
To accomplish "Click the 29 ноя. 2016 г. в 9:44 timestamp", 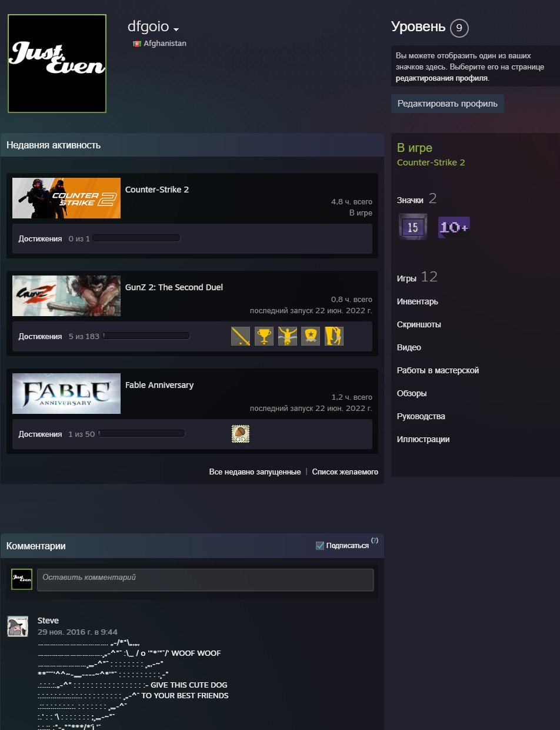I will (x=78, y=632).
